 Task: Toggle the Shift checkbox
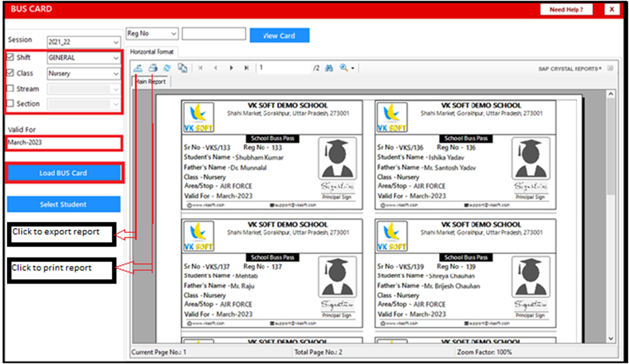(10, 57)
